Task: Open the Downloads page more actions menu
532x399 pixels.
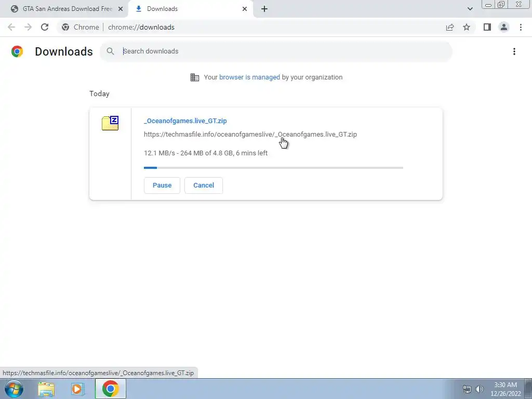Action: [514, 51]
